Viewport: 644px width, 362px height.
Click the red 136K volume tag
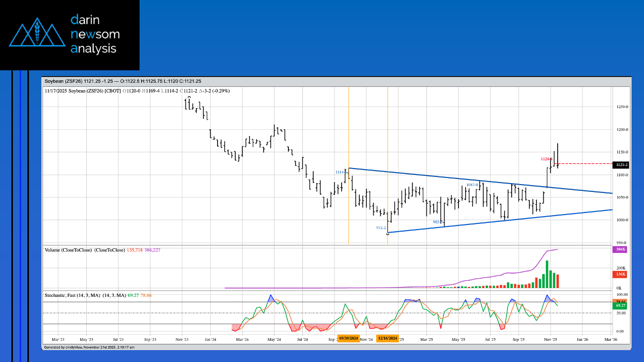click(x=620, y=274)
